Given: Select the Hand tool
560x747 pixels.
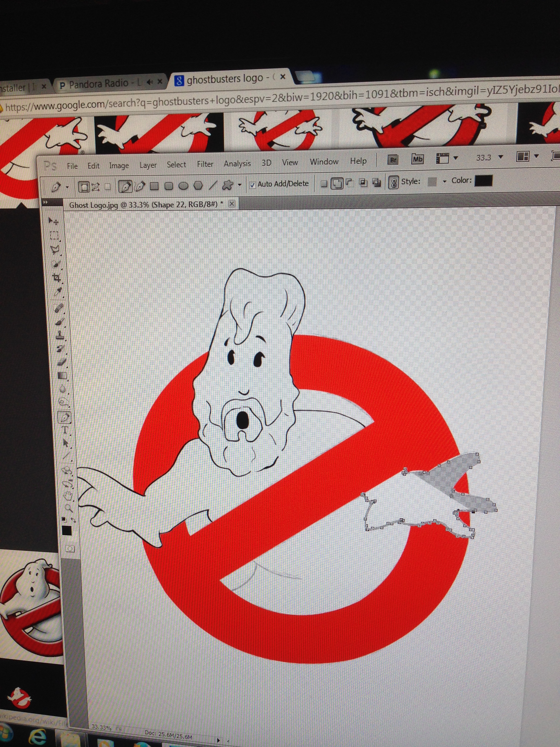Looking at the screenshot, I should click(69, 496).
